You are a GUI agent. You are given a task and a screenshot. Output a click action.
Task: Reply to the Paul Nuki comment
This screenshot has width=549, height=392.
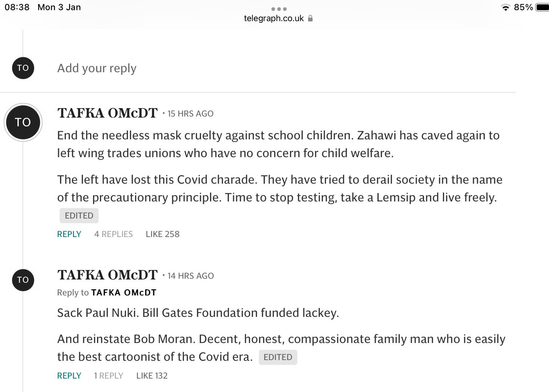coord(69,376)
